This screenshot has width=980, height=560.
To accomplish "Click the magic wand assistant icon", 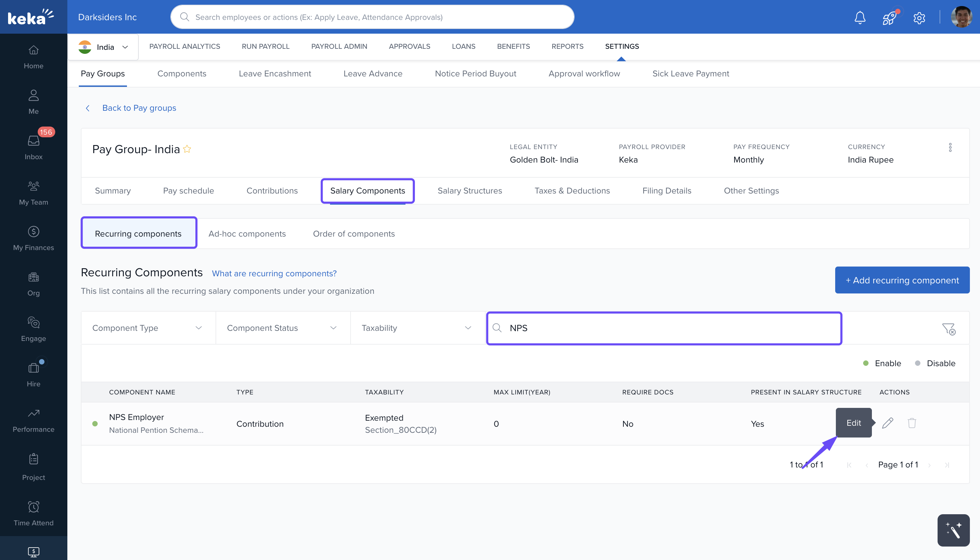I will 953,530.
